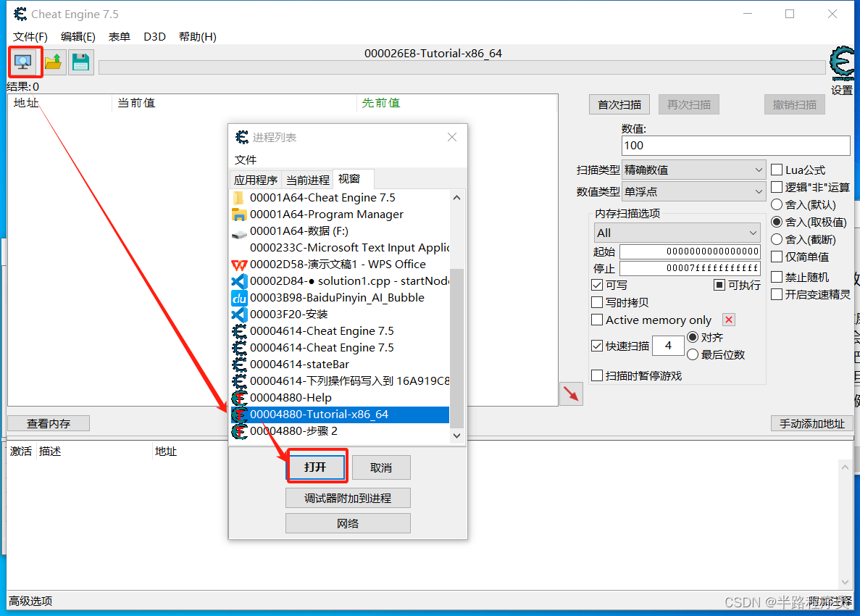Click 查看内存 button

(x=49, y=423)
